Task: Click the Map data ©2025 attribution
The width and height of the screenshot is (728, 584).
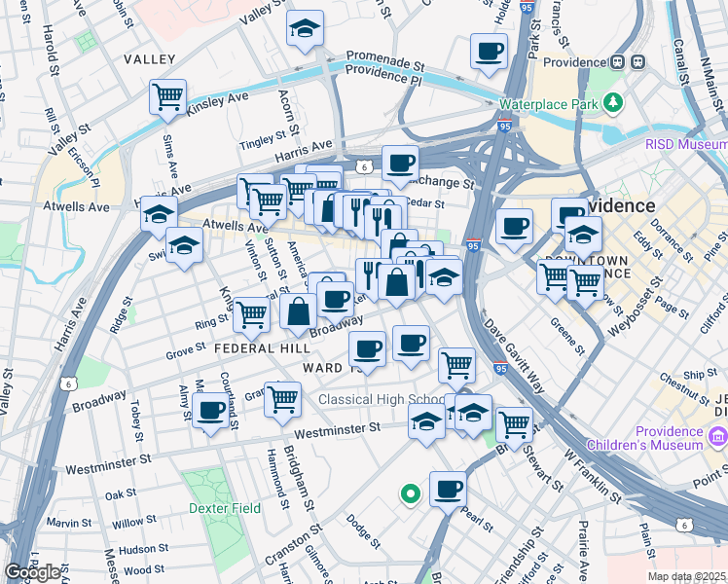Action: [x=686, y=577]
